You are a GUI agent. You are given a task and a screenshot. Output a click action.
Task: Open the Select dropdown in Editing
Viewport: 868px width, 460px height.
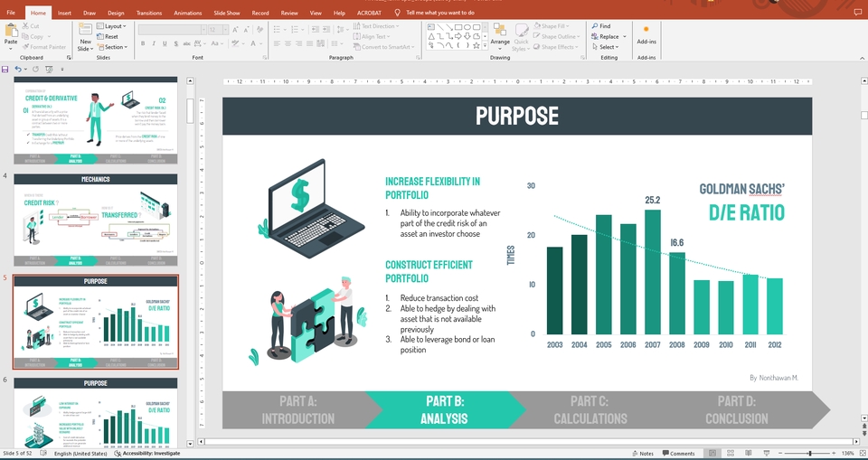point(605,47)
